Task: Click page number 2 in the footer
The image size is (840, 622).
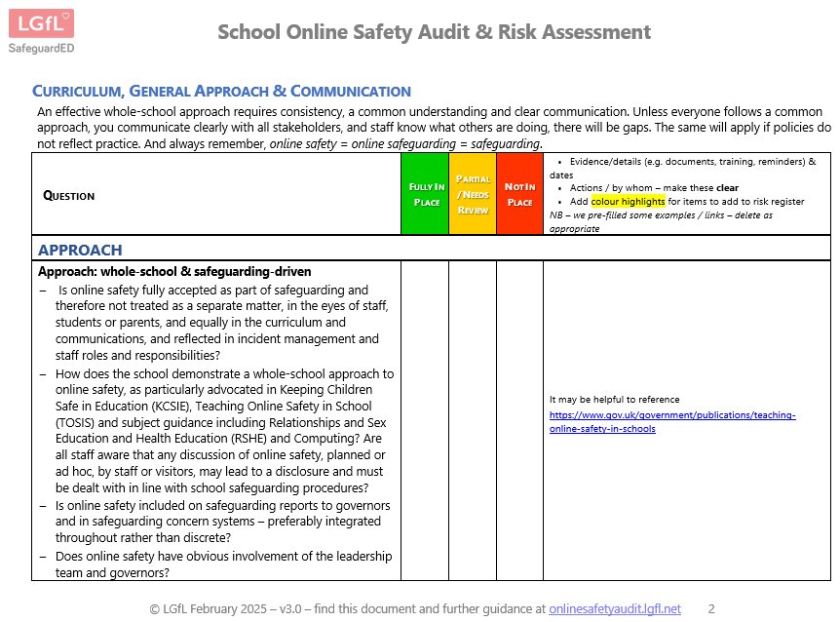Action: [x=711, y=608]
